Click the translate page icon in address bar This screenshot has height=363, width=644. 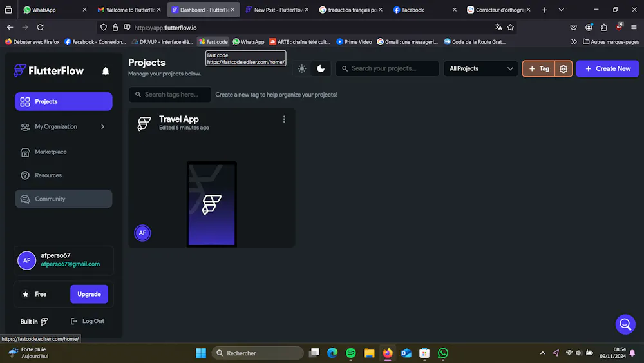click(x=498, y=28)
